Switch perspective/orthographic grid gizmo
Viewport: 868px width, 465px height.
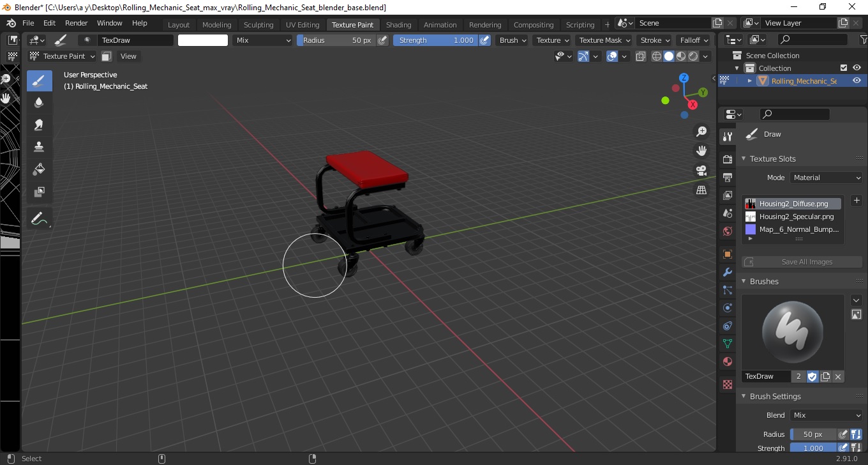[x=701, y=190]
